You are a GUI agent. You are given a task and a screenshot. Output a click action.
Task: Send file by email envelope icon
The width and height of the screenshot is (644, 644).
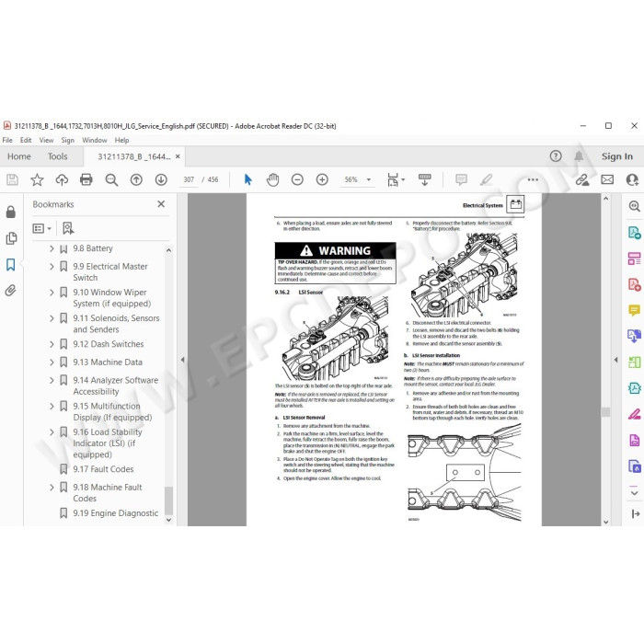click(607, 179)
